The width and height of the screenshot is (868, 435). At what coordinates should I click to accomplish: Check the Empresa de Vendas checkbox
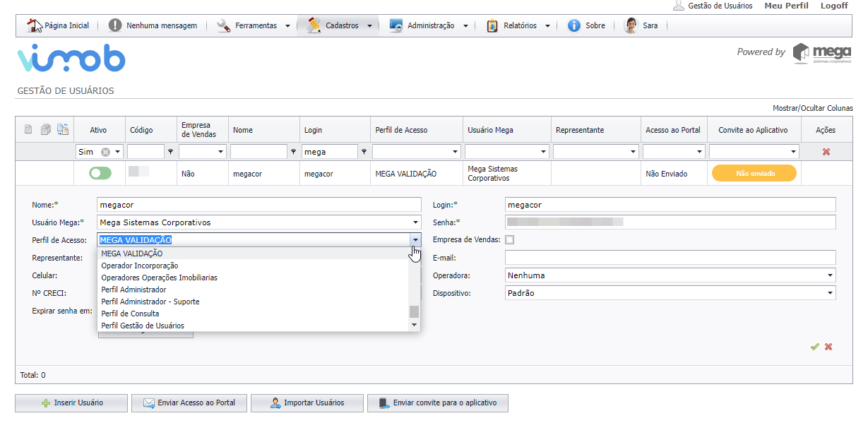[510, 239]
